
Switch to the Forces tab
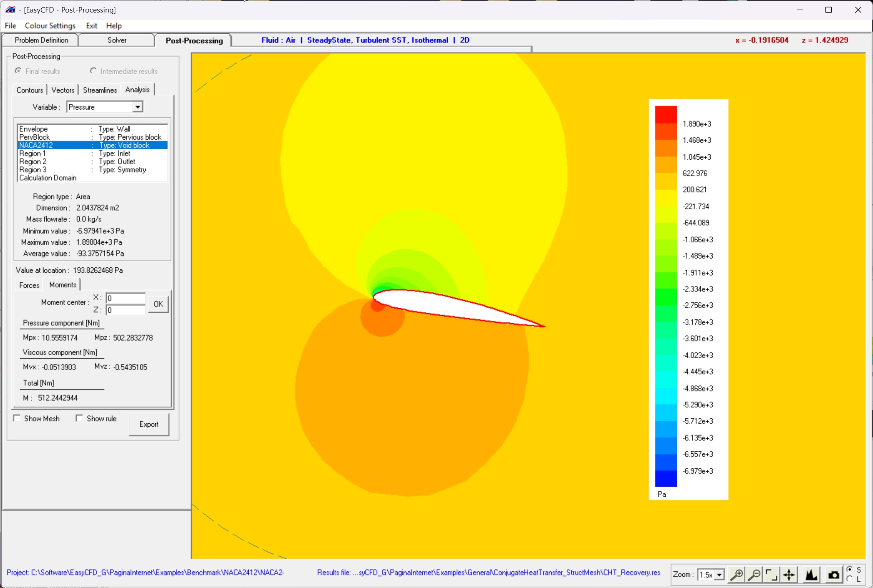(x=29, y=285)
